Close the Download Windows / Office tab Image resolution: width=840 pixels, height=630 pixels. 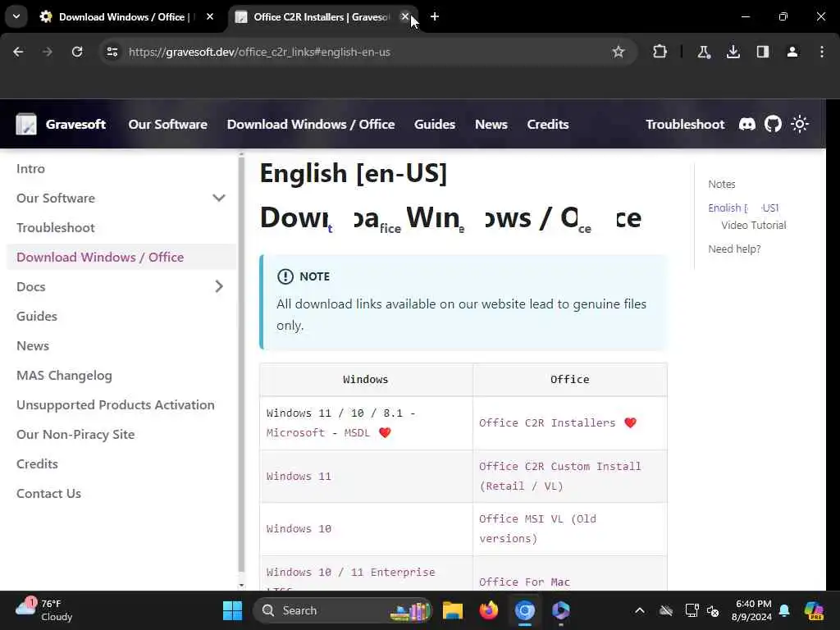click(x=210, y=16)
